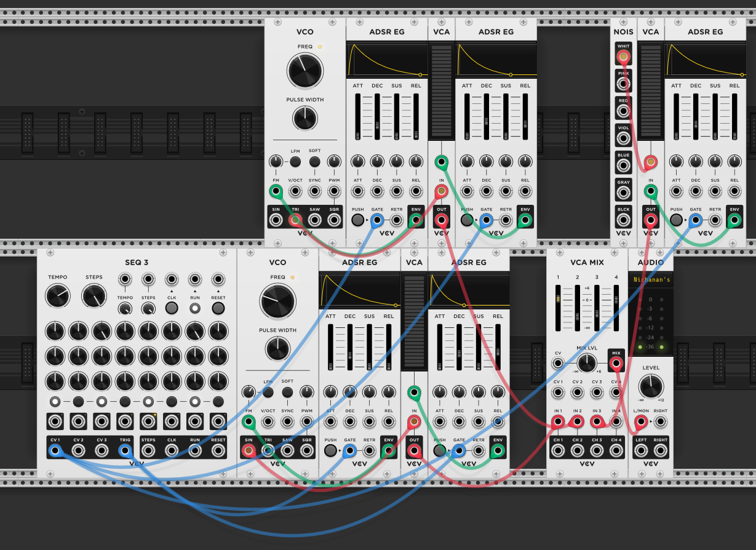
Task: Click the AUDIO RIGHT output jack beside LEFT
Action: pos(661,451)
